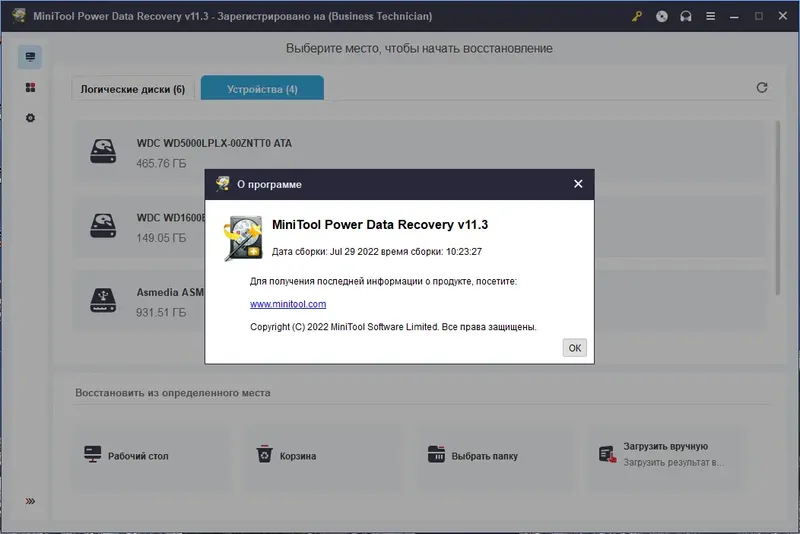Click Загрузить вручную option
The height and width of the screenshot is (534, 800).
click(667, 456)
